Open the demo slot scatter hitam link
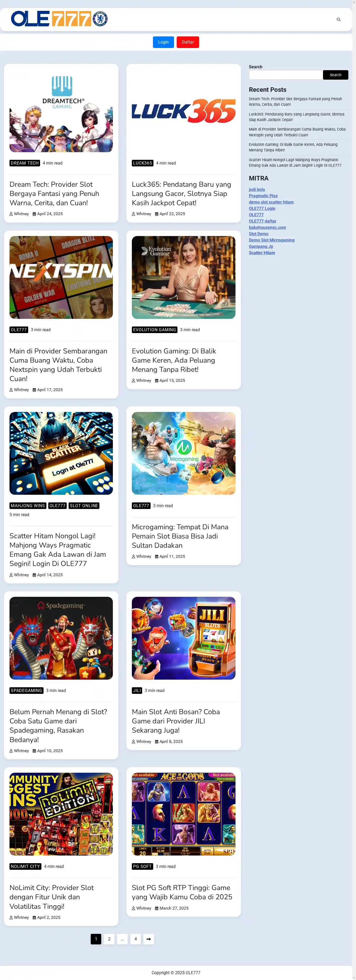 coord(271,202)
